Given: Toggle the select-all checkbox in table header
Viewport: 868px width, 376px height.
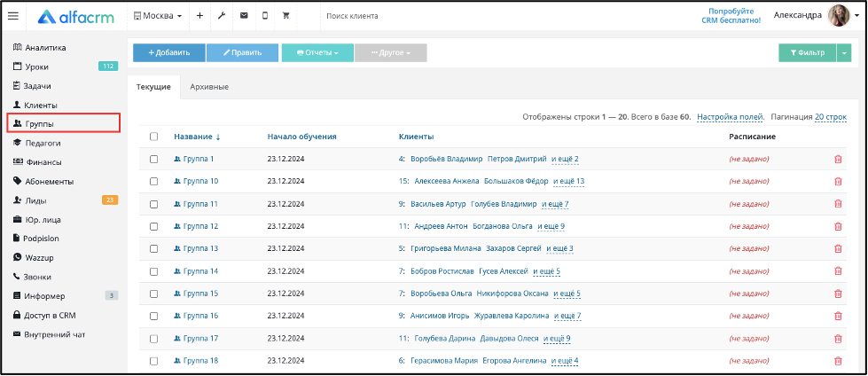Looking at the screenshot, I should point(154,137).
